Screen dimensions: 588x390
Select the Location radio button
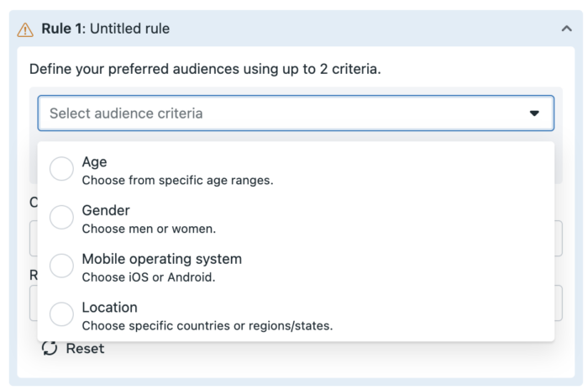tap(61, 314)
